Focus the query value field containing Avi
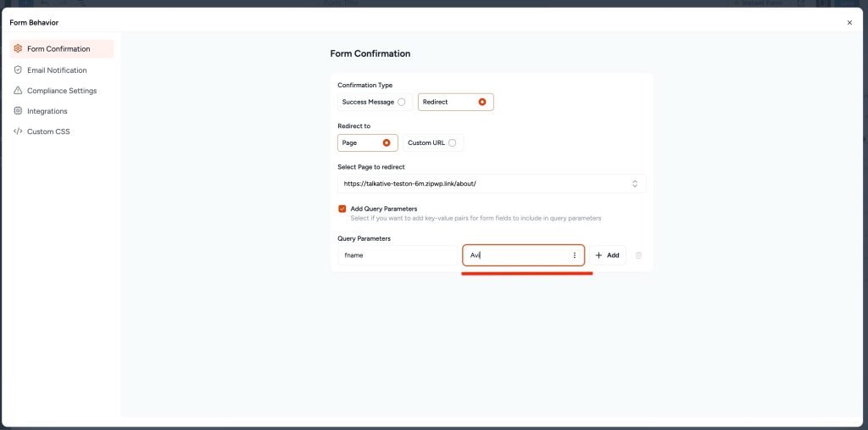Viewport: 868px width, 430px height. pos(515,255)
